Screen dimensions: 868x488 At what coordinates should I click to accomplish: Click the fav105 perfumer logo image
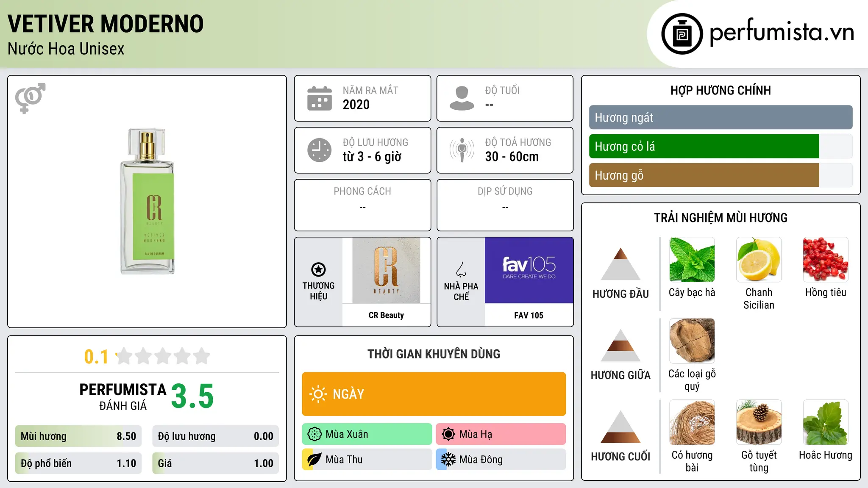point(529,270)
